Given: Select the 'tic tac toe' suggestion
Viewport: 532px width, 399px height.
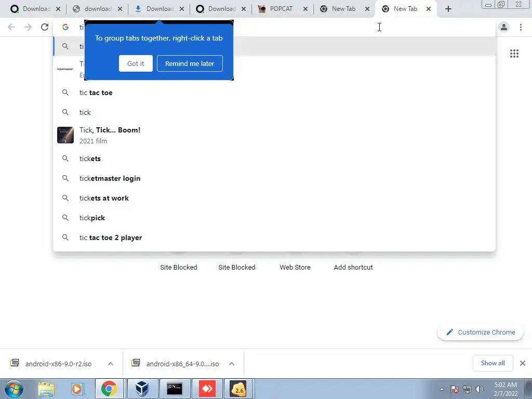Looking at the screenshot, I should 274,92.
